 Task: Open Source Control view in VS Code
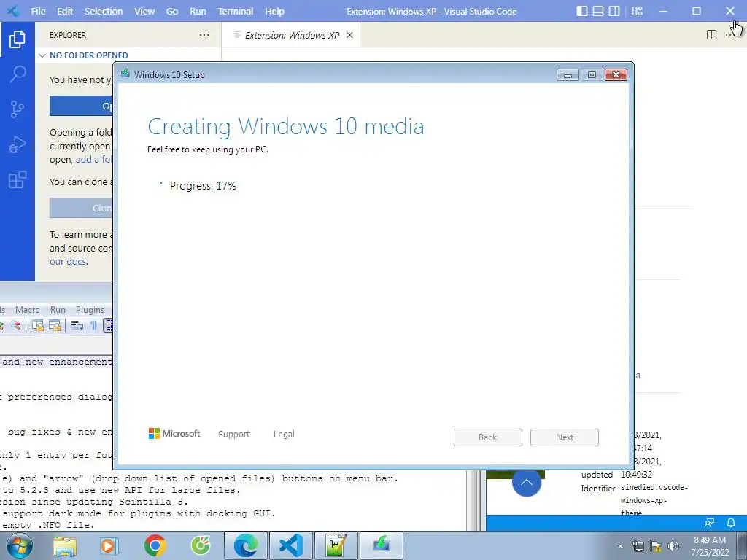(x=18, y=109)
